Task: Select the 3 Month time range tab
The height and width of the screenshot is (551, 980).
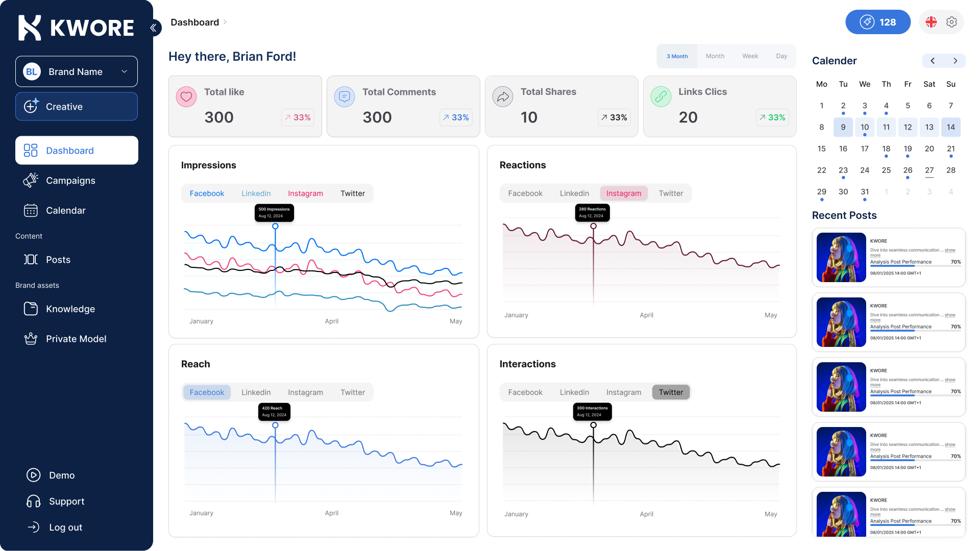Action: (677, 56)
